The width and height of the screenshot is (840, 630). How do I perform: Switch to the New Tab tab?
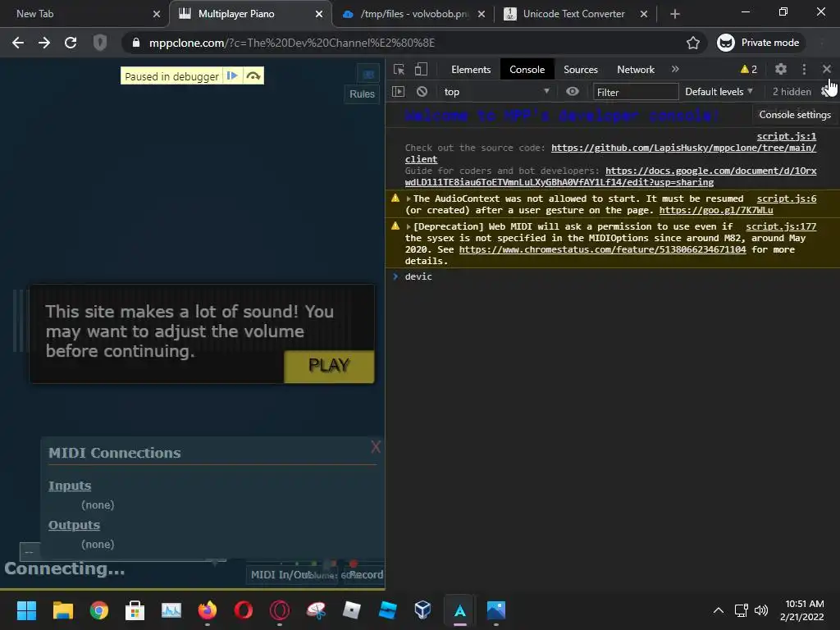84,14
